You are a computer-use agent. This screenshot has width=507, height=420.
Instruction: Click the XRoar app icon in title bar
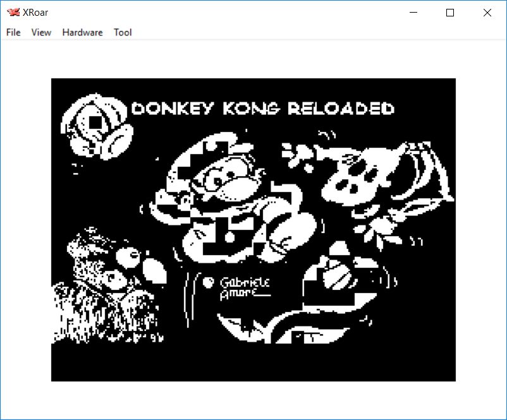coord(13,13)
